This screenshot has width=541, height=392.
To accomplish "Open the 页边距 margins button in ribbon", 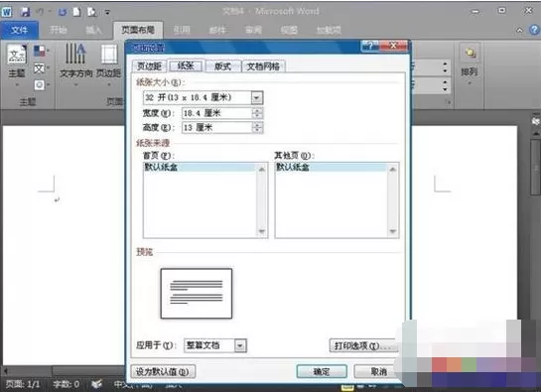I will tap(108, 65).
